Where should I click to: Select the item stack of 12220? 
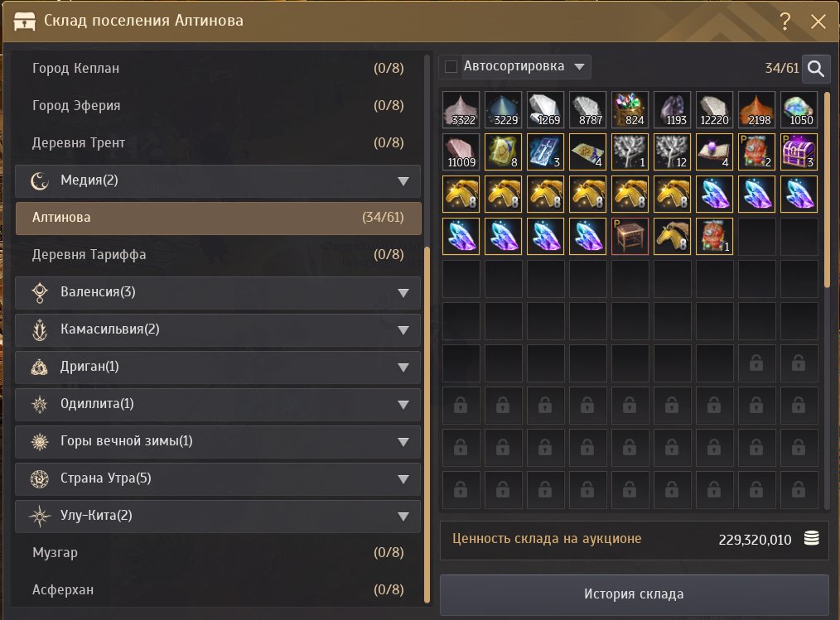click(x=714, y=110)
